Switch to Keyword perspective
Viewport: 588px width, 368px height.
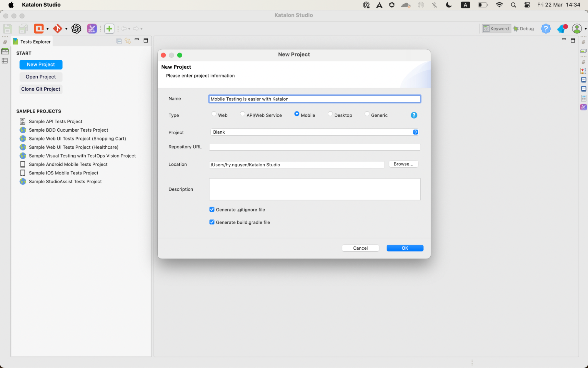(x=496, y=29)
